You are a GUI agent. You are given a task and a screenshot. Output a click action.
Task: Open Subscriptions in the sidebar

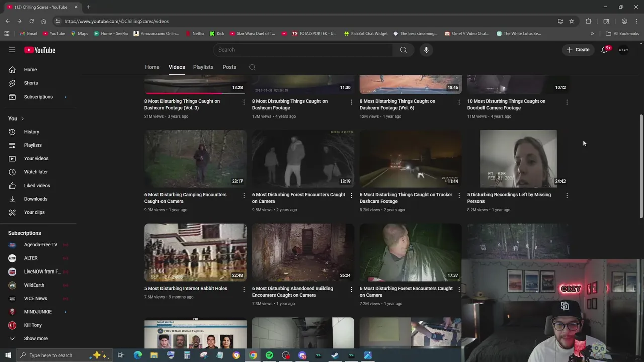tap(39, 97)
